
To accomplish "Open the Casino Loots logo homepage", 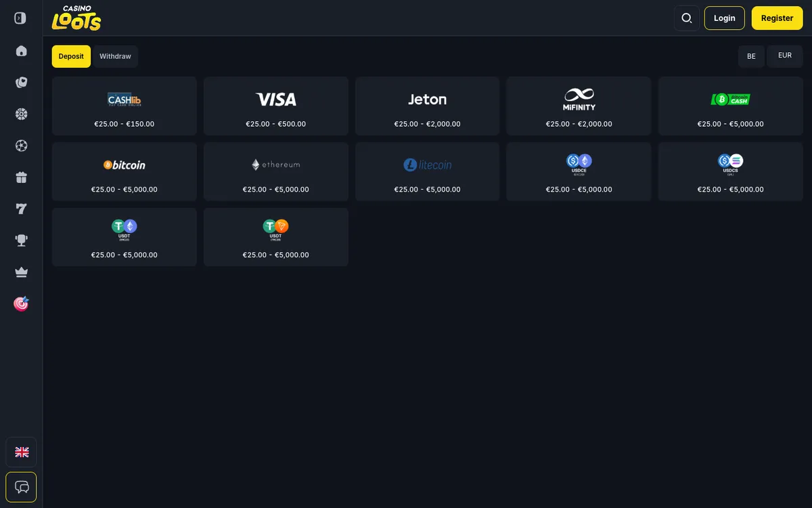I will tap(76, 18).
